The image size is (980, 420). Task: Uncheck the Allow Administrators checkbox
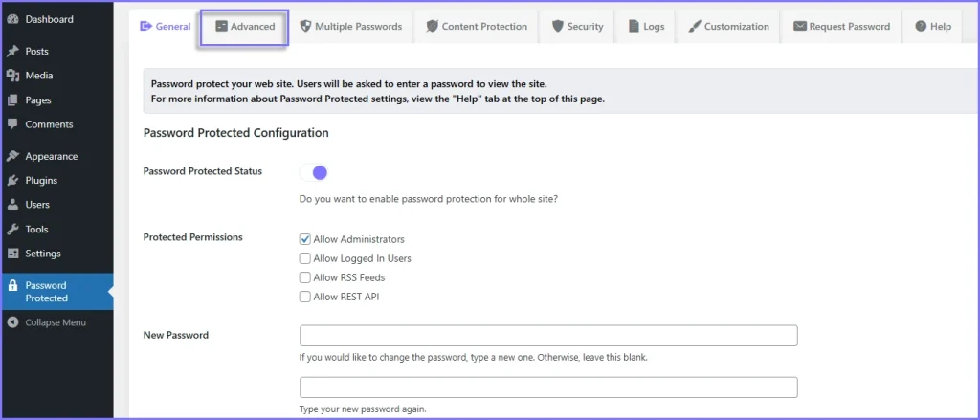305,239
